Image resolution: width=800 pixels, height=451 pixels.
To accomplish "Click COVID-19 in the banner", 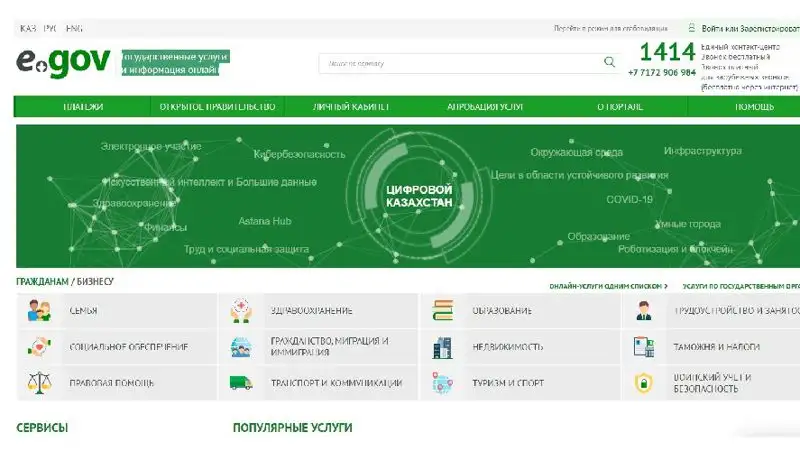I will (629, 199).
